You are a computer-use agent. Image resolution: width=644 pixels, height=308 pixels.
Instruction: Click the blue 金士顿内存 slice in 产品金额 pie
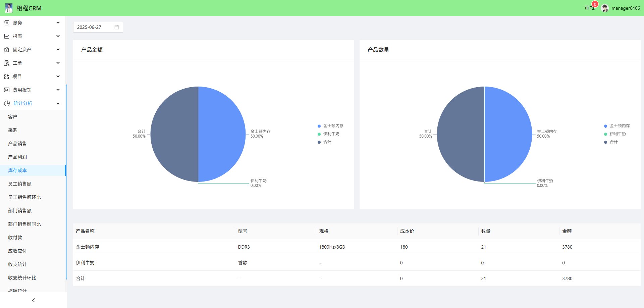pos(221,134)
